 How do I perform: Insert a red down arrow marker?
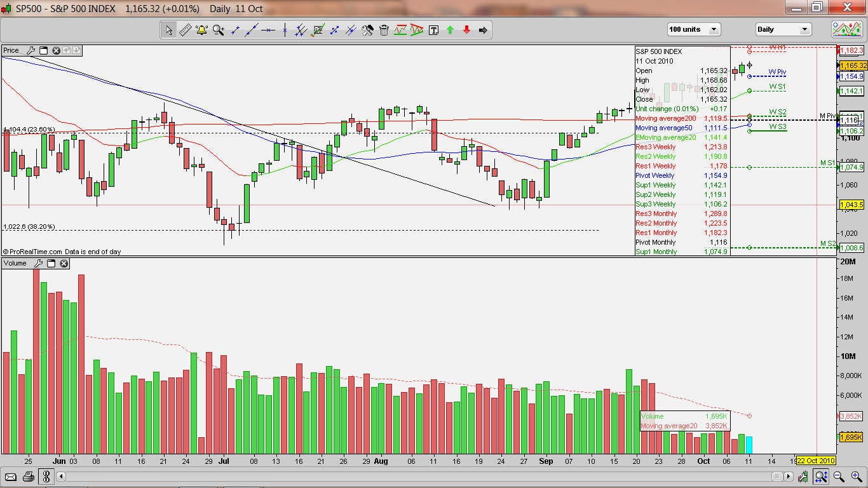466,30
